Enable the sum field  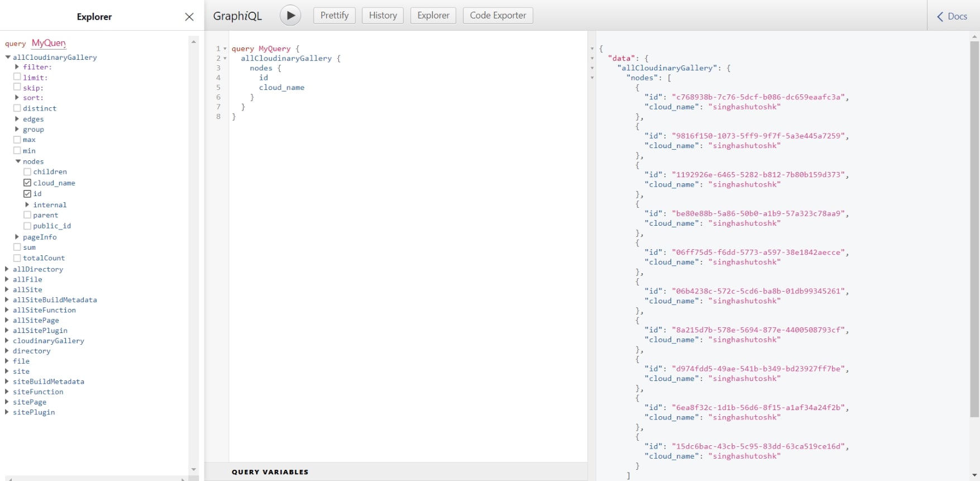coord(17,247)
